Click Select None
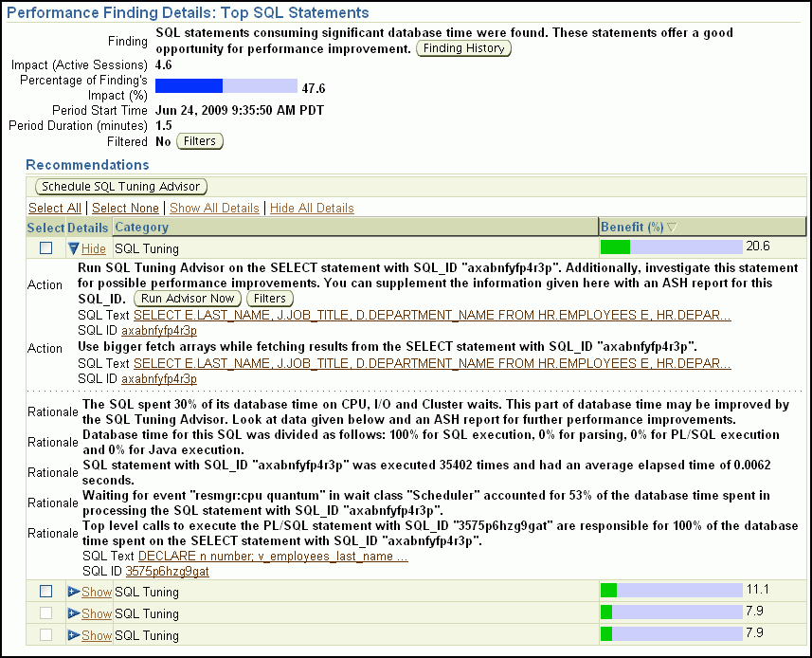The height and width of the screenshot is (658, 812). point(125,208)
